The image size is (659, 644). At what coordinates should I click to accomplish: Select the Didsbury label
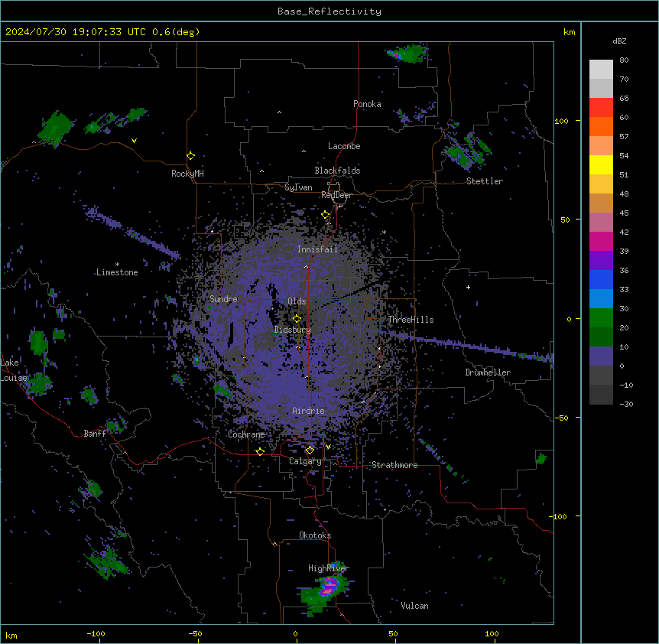click(x=293, y=330)
